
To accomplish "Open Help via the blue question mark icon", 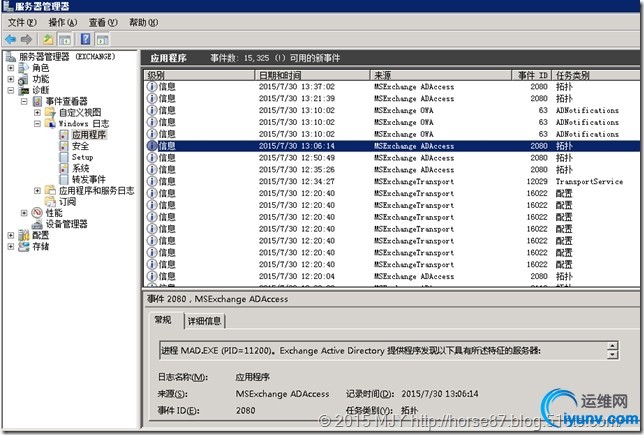I will (85, 39).
